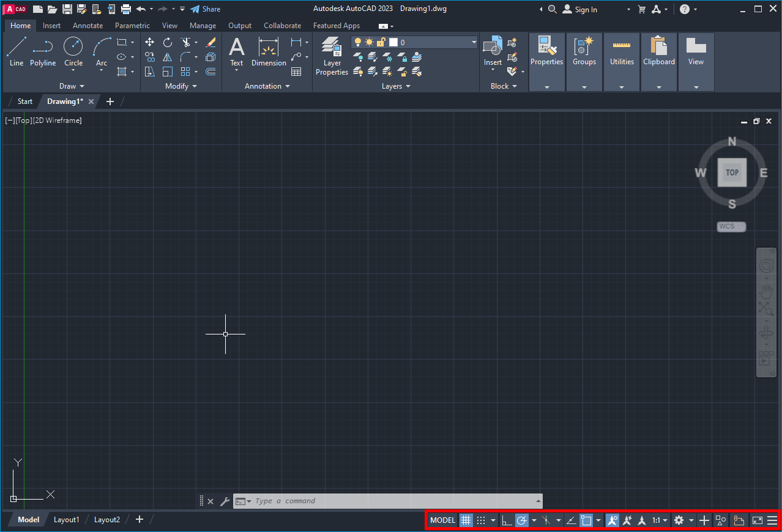782x532 pixels.
Task: Click the Save icon in quick access toolbar
Action: (67, 9)
